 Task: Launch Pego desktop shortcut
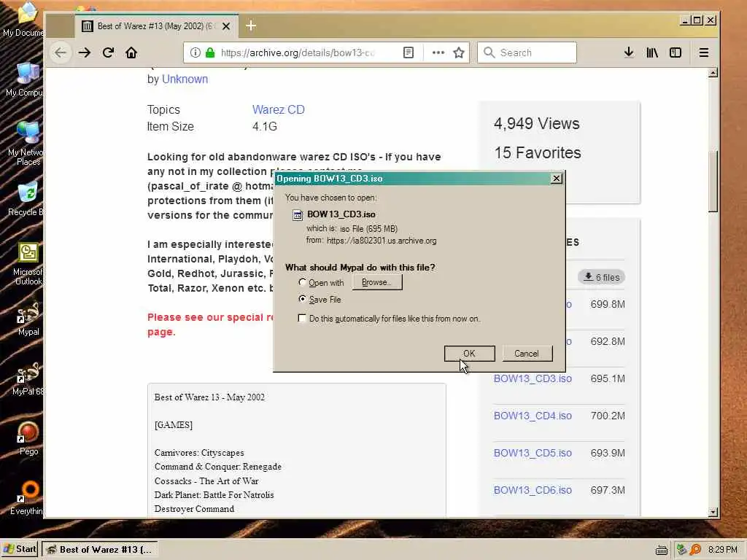coord(28,438)
